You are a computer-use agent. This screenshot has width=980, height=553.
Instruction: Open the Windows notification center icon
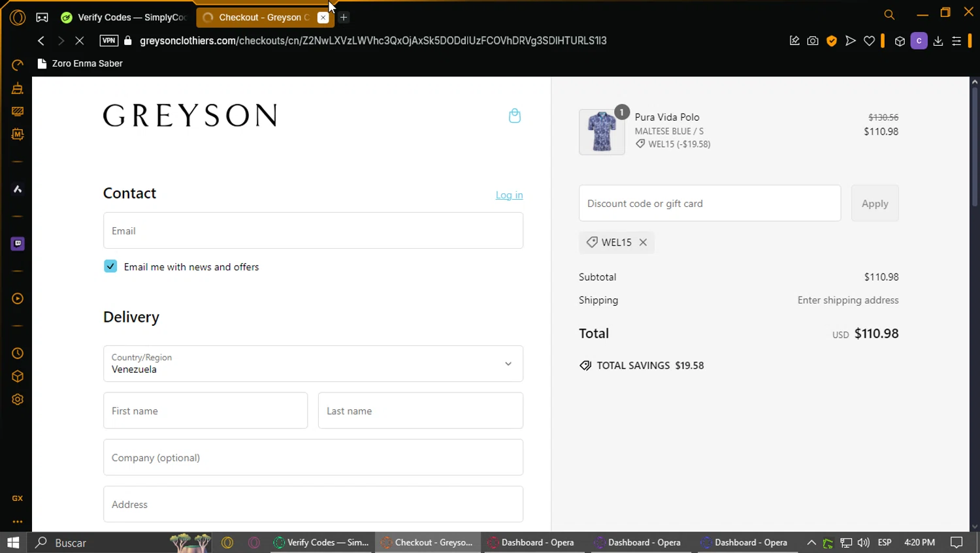956,543
